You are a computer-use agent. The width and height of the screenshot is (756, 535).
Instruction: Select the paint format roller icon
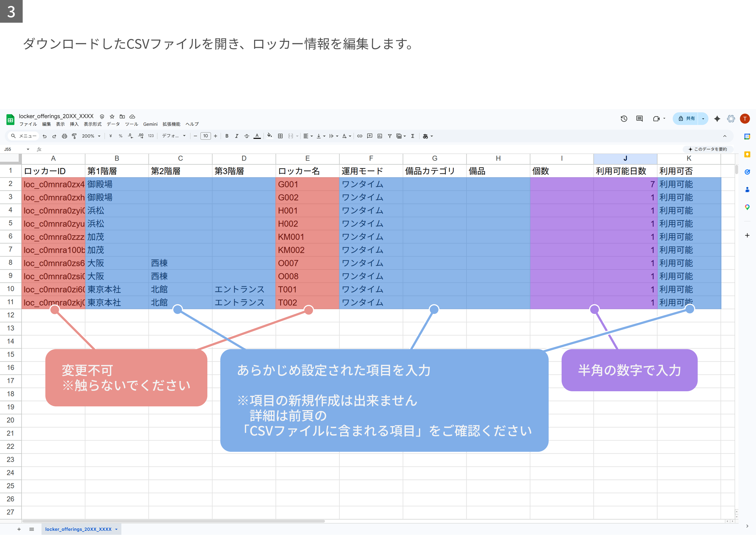point(75,136)
